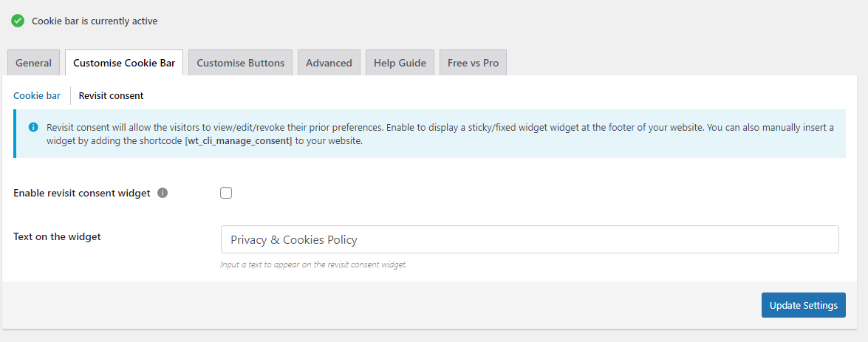Select the Customise Cookie Bar tab

click(124, 63)
